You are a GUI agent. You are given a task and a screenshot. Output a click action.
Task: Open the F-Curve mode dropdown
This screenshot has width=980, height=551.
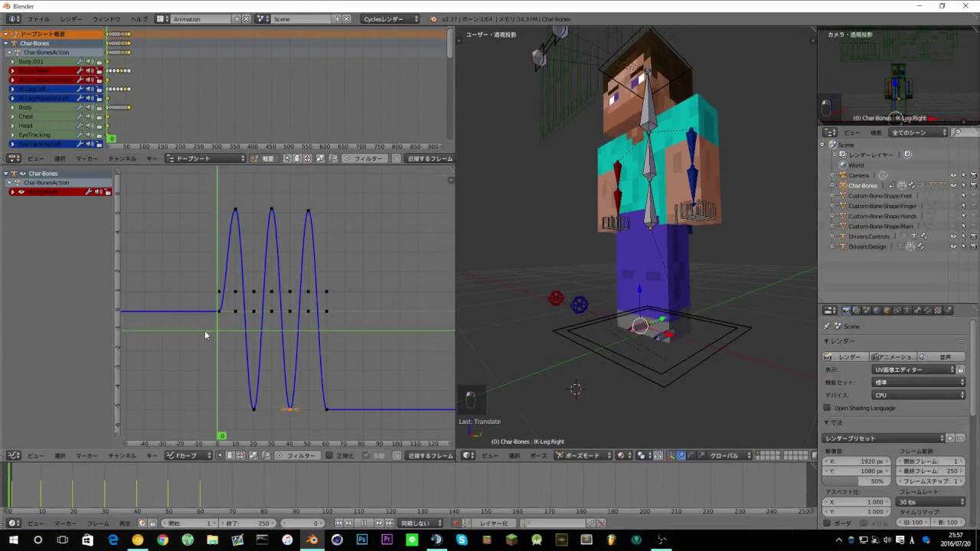click(188, 455)
